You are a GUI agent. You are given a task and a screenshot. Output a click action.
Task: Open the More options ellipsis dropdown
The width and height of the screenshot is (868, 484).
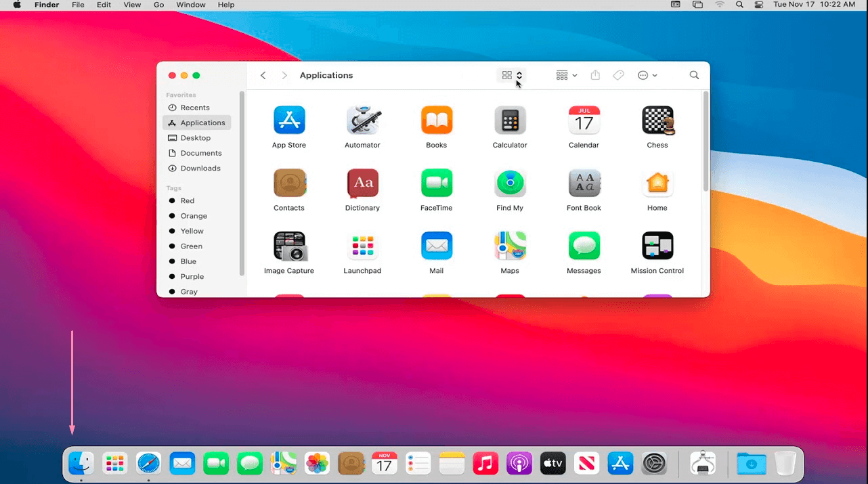coord(647,75)
